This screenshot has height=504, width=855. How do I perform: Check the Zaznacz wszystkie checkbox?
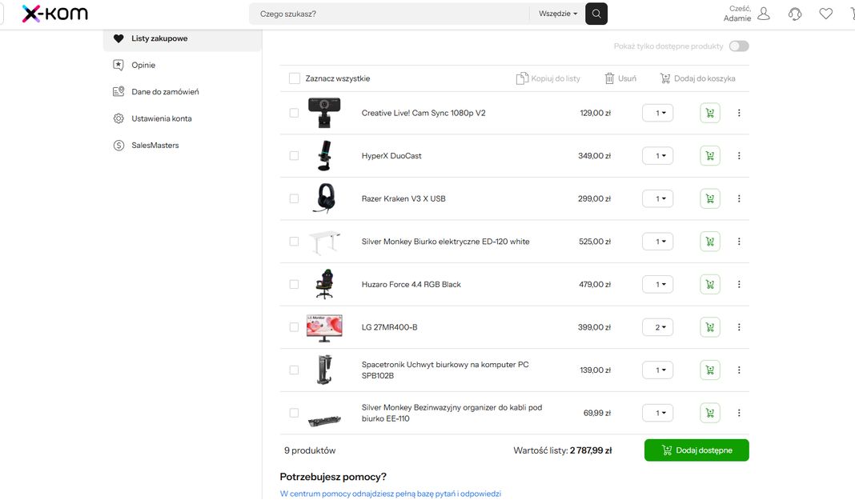click(x=295, y=78)
